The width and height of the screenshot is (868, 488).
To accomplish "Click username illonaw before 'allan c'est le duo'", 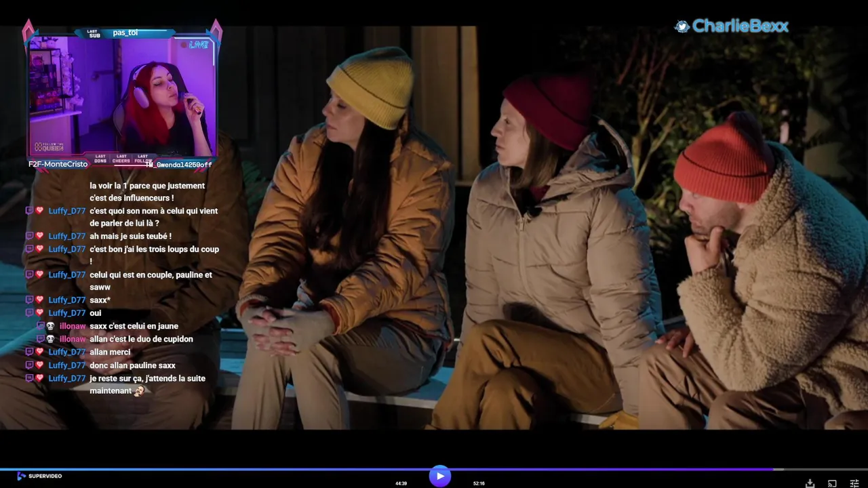I will coord(73,339).
